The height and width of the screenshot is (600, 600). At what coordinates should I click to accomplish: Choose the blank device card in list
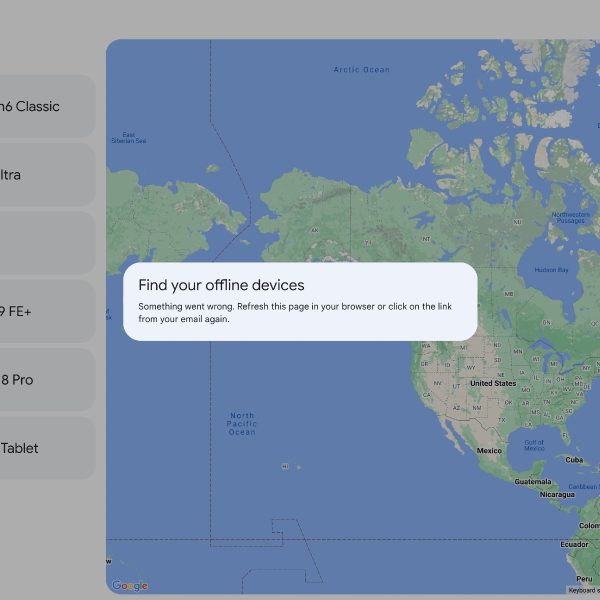point(45,243)
